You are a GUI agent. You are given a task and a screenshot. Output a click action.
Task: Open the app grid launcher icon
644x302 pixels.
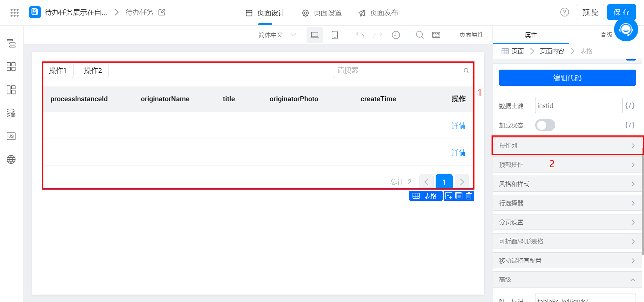point(14,13)
